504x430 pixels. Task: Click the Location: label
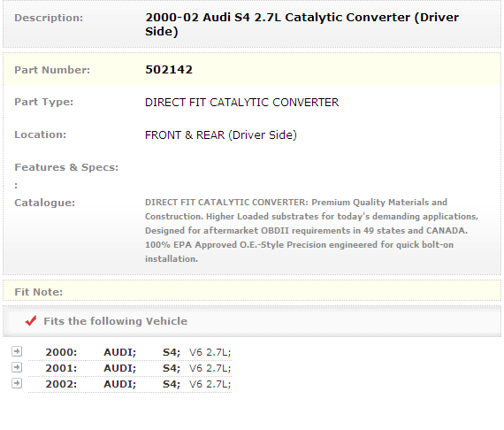pos(40,134)
